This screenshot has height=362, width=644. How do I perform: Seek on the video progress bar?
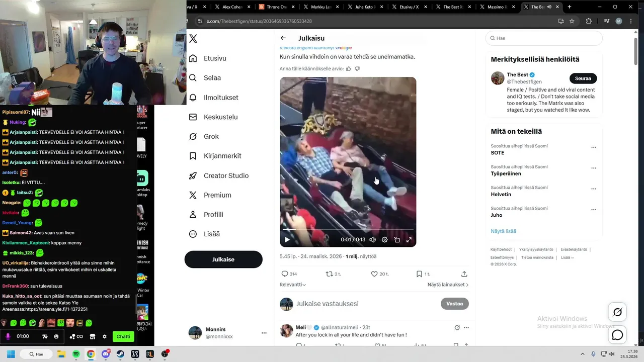pyautogui.click(x=348, y=230)
